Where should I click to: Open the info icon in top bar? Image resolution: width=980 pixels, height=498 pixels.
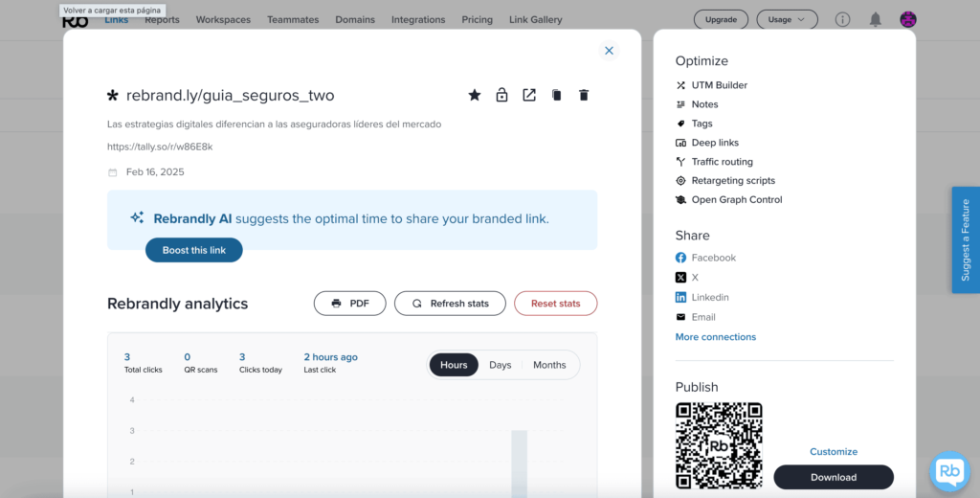point(842,19)
